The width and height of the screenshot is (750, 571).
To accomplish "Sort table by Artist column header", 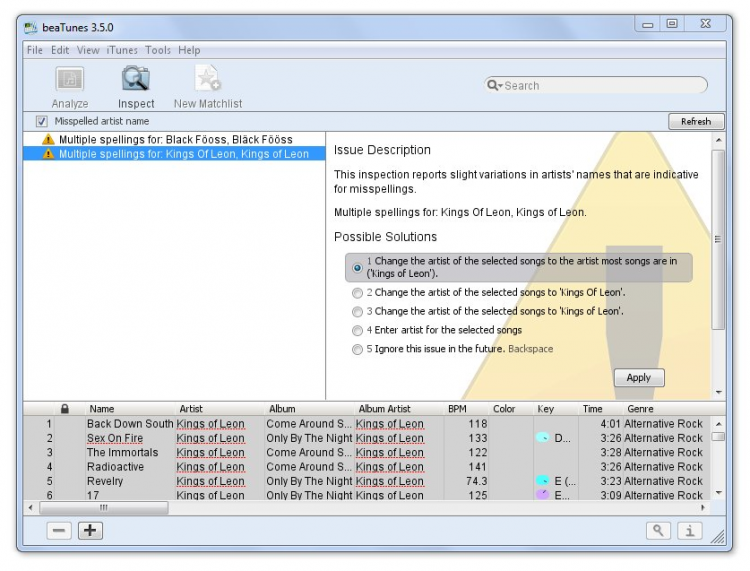I will pyautogui.click(x=220, y=409).
